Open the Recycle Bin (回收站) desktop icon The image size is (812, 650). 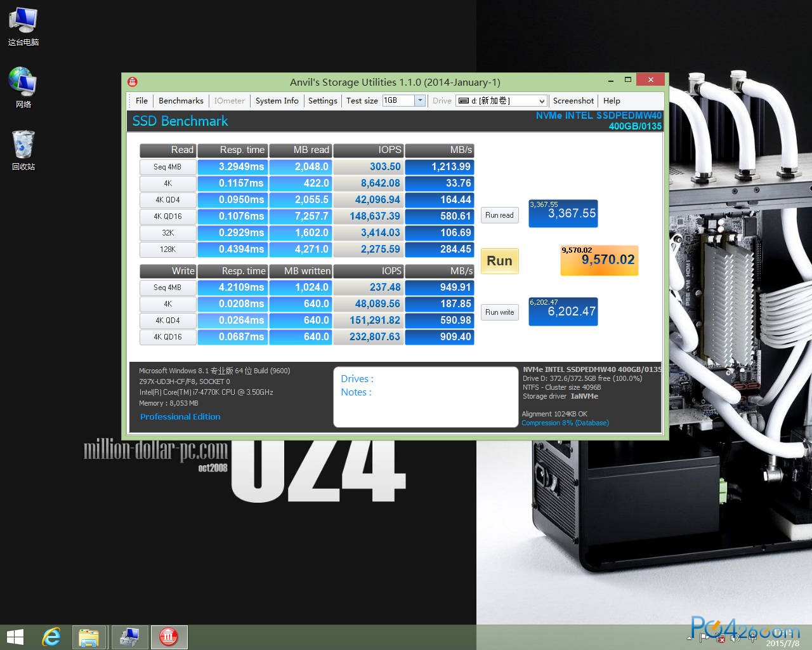click(23, 150)
